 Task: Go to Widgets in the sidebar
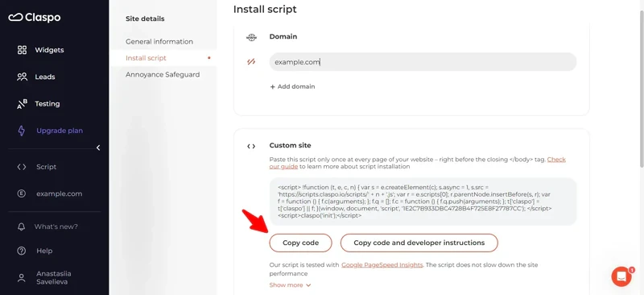(x=49, y=50)
